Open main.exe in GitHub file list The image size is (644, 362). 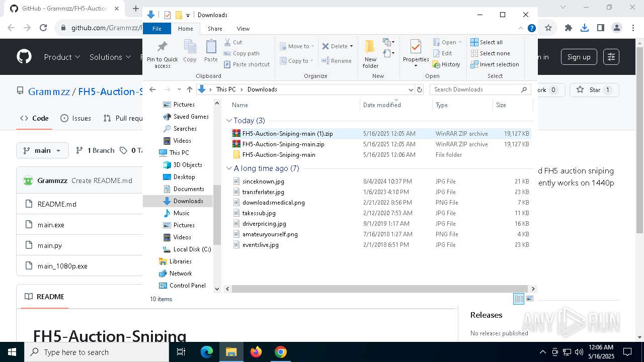point(51,225)
